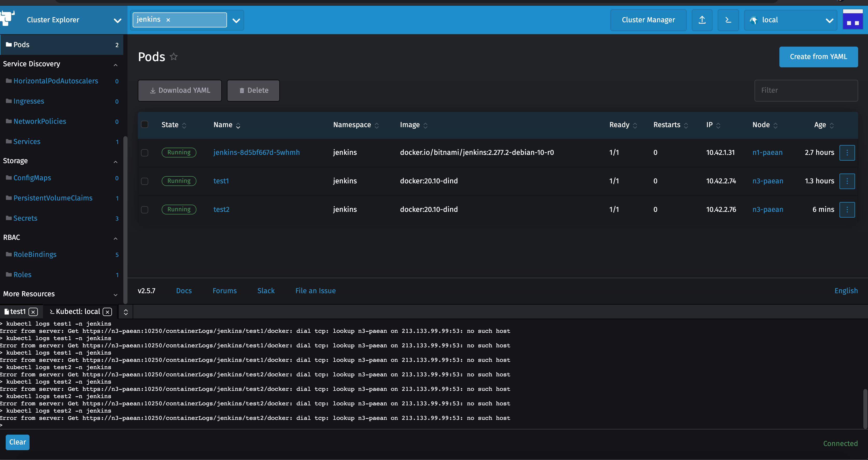Click the Rancher cow logo icon

tap(8, 18)
